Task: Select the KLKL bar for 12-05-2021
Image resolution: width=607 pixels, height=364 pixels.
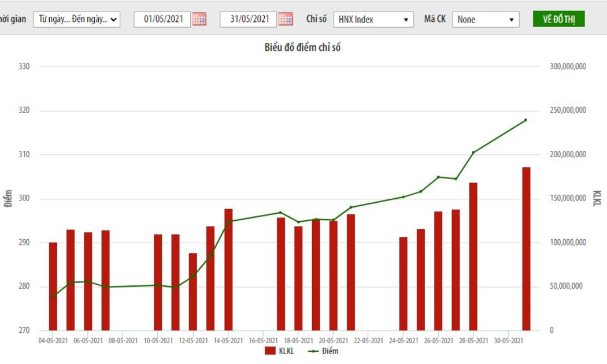Action: pos(193,292)
